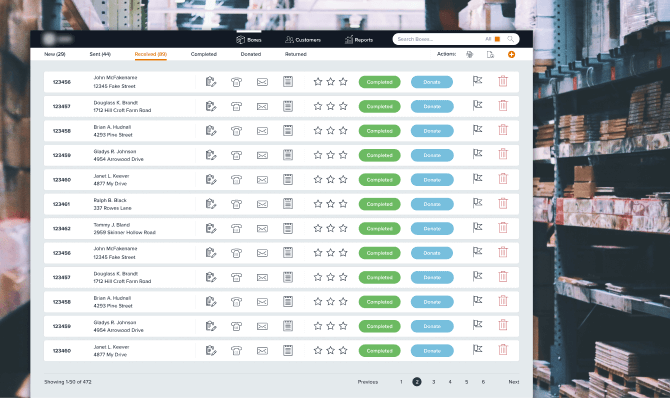This screenshot has width=670, height=398.
Task: Click Donate button in box 123461 row
Action: pyautogui.click(x=432, y=204)
